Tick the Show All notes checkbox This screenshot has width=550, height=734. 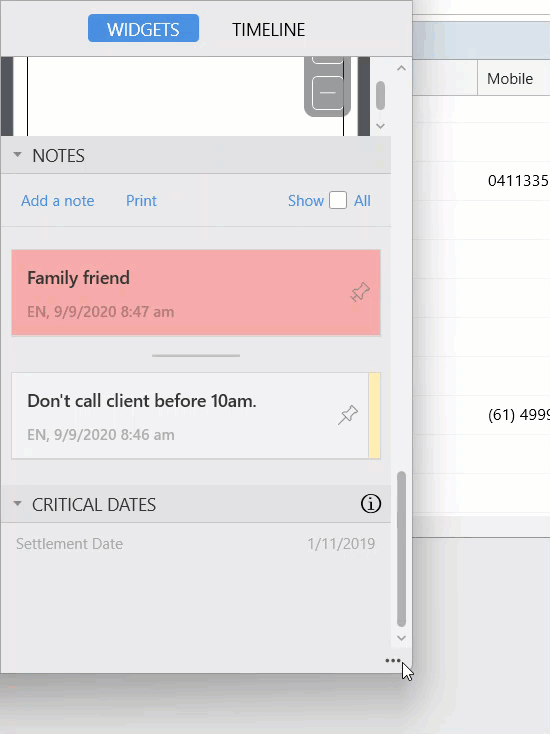click(338, 200)
